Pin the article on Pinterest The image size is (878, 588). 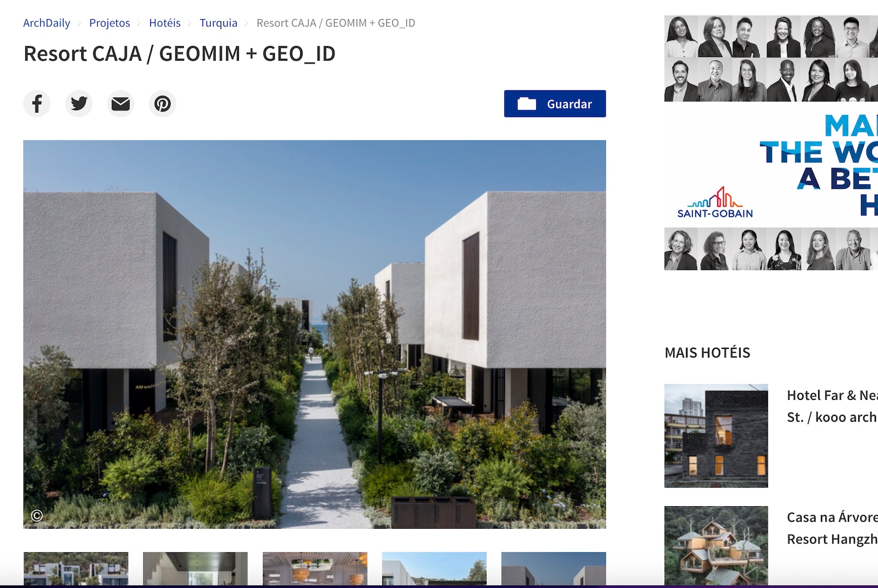click(162, 104)
